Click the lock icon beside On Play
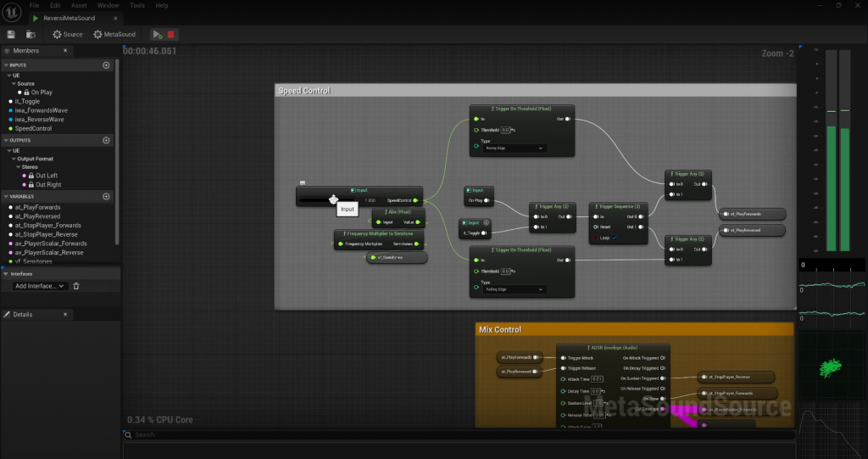The width and height of the screenshot is (868, 459). tap(26, 92)
